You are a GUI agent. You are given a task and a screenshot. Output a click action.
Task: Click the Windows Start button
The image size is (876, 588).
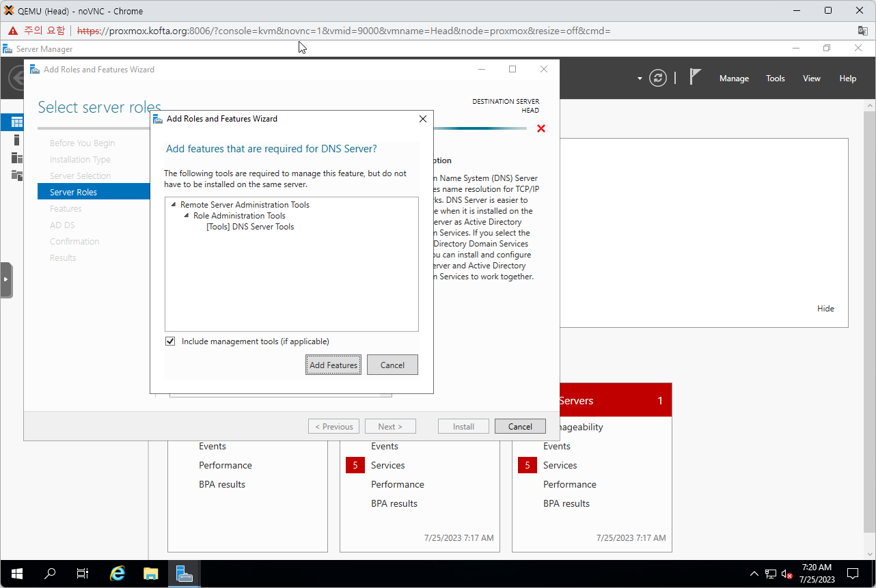16,573
